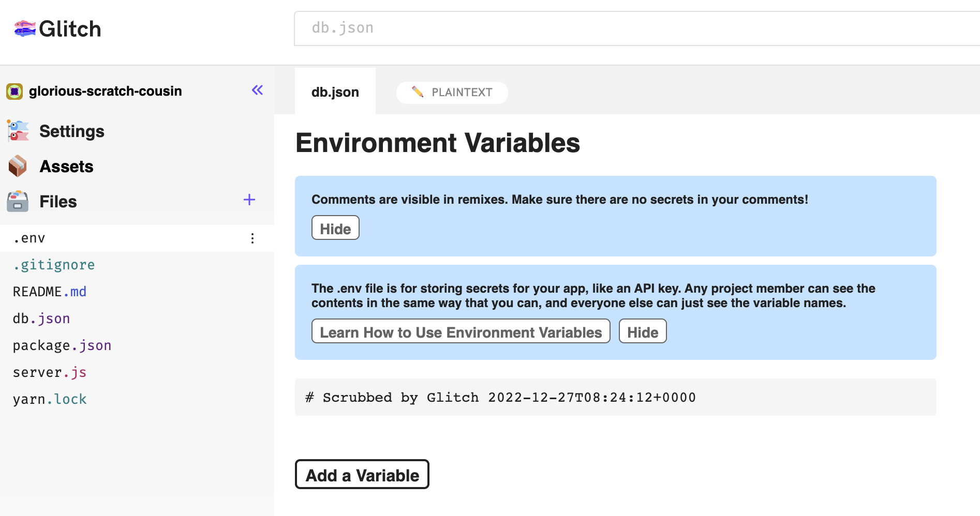Screen dimensions: 980x516
Task: Hide the comments warning banner
Action: point(335,228)
